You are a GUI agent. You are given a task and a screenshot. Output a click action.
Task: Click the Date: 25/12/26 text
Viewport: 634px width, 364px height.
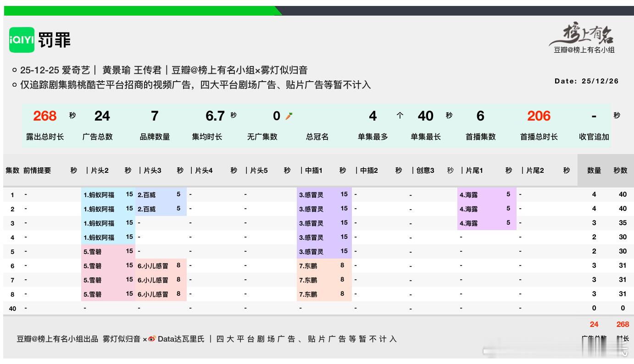pyautogui.click(x=586, y=81)
